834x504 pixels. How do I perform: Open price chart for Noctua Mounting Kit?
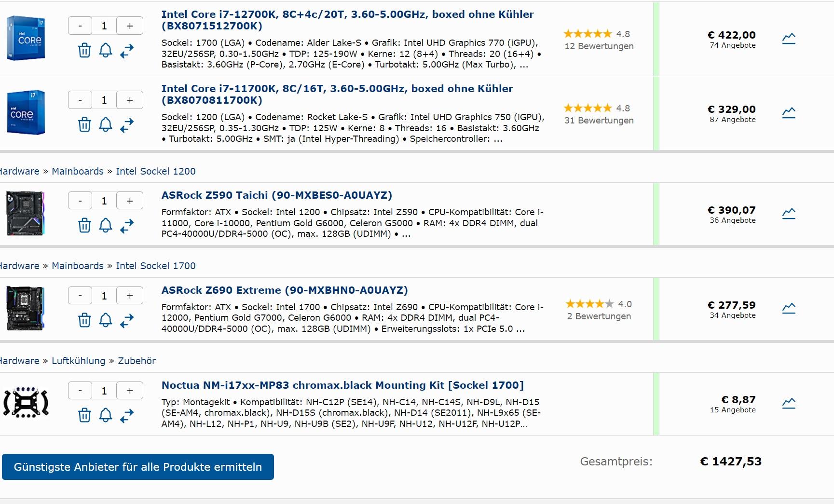(789, 403)
